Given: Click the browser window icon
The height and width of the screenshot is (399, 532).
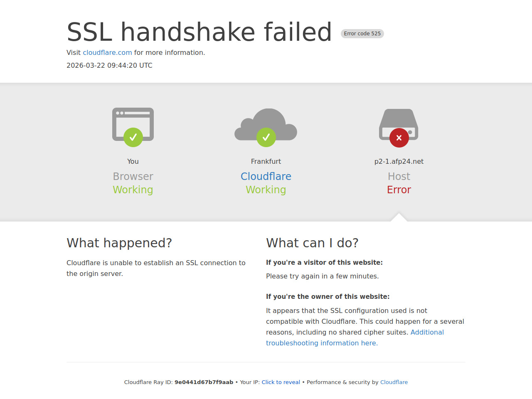Looking at the screenshot, I should (x=133, y=118).
